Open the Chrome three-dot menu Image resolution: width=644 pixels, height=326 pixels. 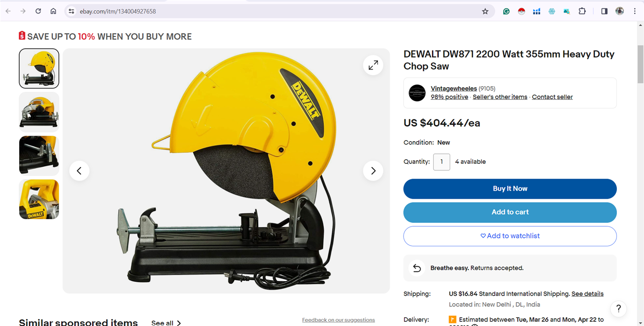coord(635,11)
